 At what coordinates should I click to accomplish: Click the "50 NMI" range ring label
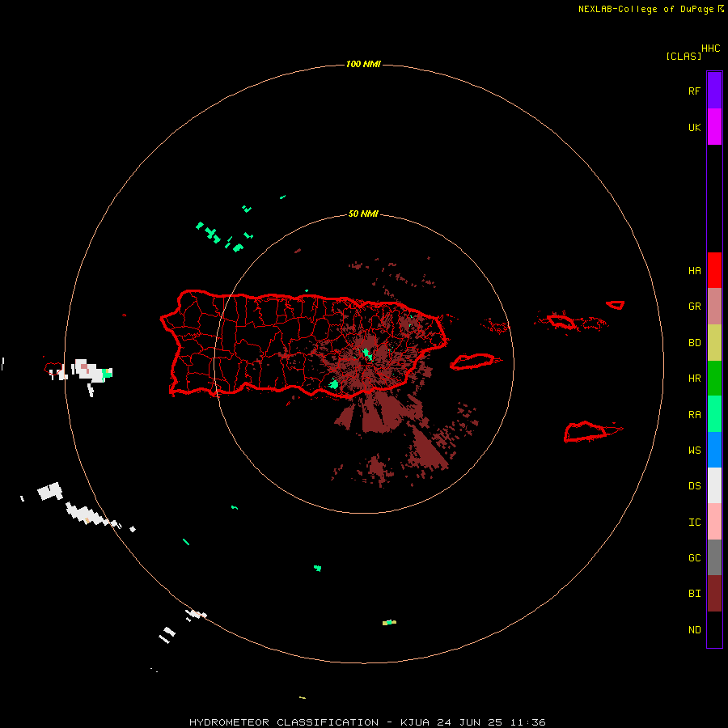(x=363, y=214)
